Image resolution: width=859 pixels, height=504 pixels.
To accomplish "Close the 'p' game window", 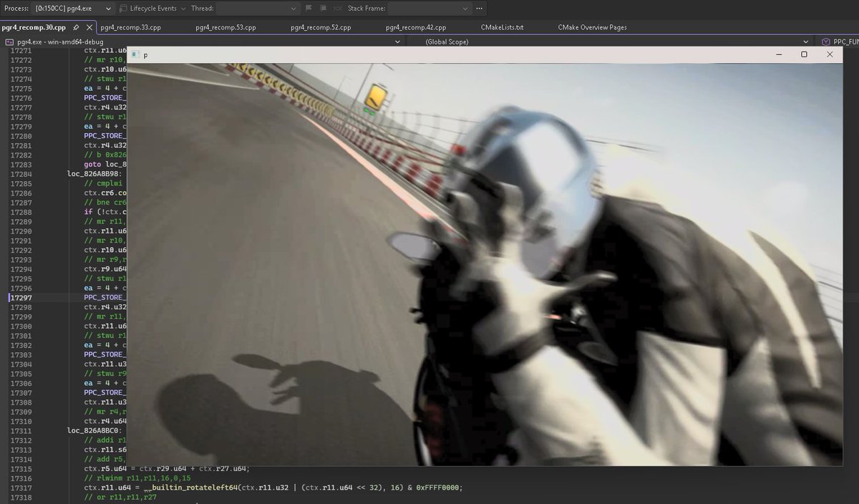I will 830,54.
